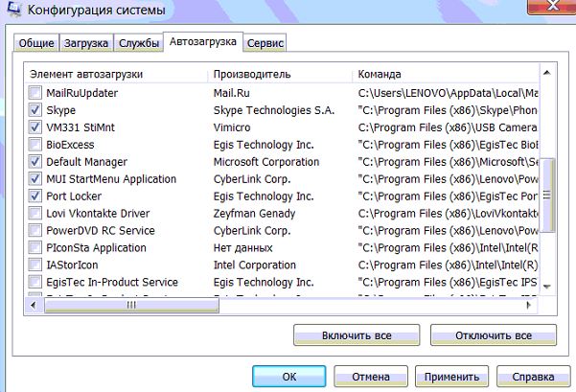Screen dimensions: 576x392
Task: Click Skype Technologies S.A. manufacturer cell
Action: pos(274,110)
